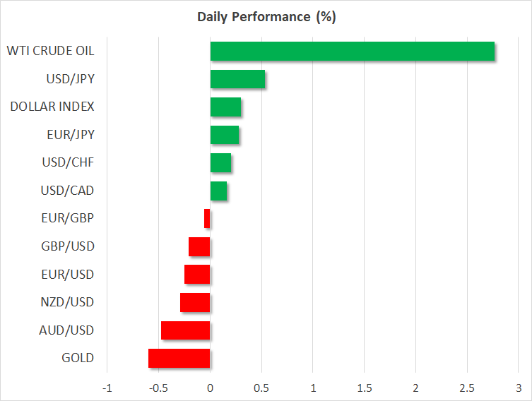This screenshot has width=532, height=401.
Task: Select the -1 axis tick label
Action: pos(107,388)
